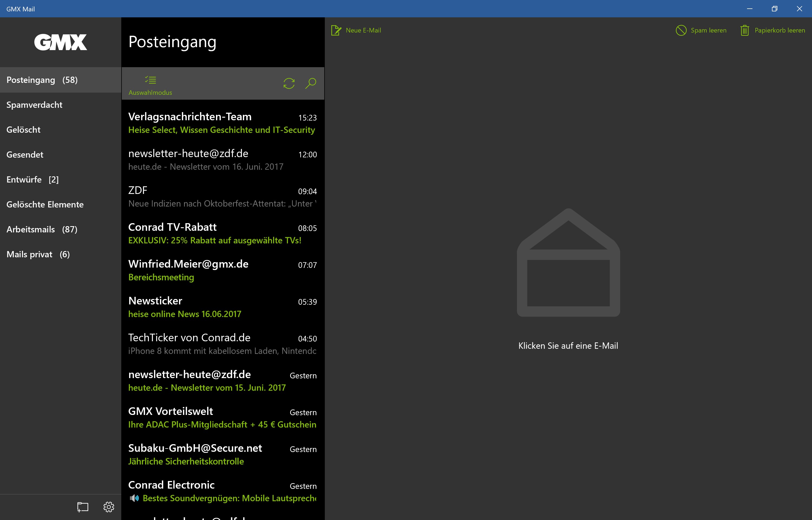Open Subaku-GmbH Jährliche Sicherheitskontrolle email
Screen dimensions: 812x520
click(222, 454)
